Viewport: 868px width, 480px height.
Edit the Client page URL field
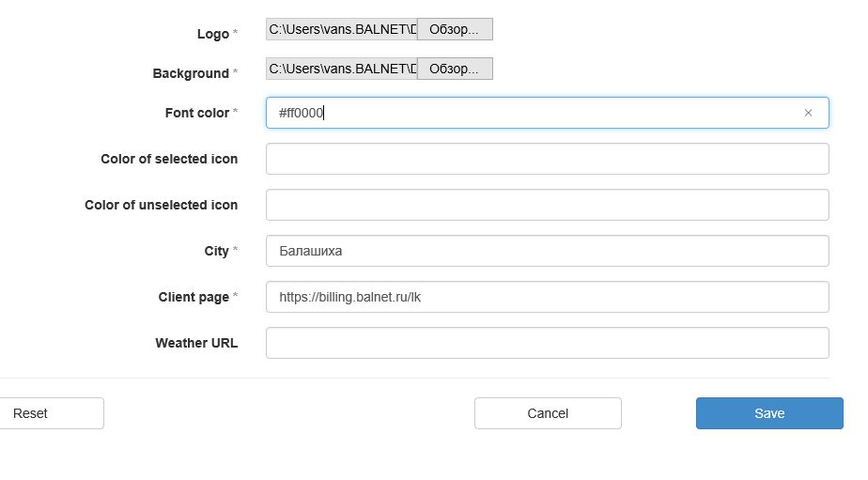pyautogui.click(x=548, y=297)
